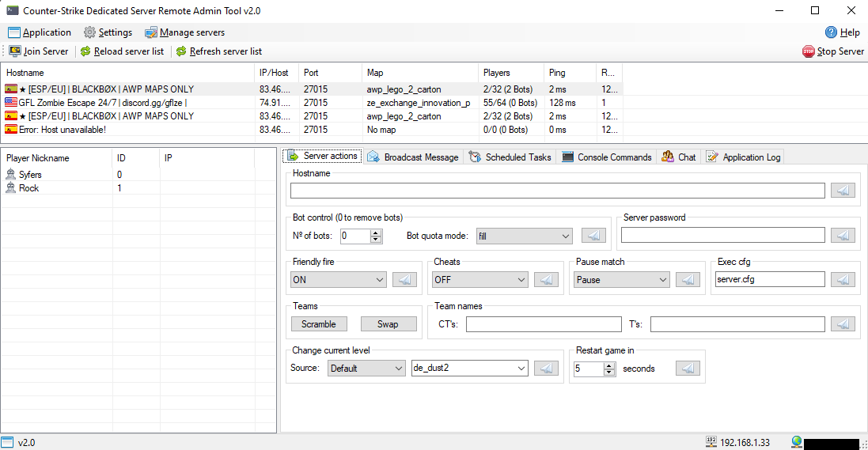This screenshot has height=450, width=868.
Task: Open the Pause match dropdown
Action: pos(622,279)
